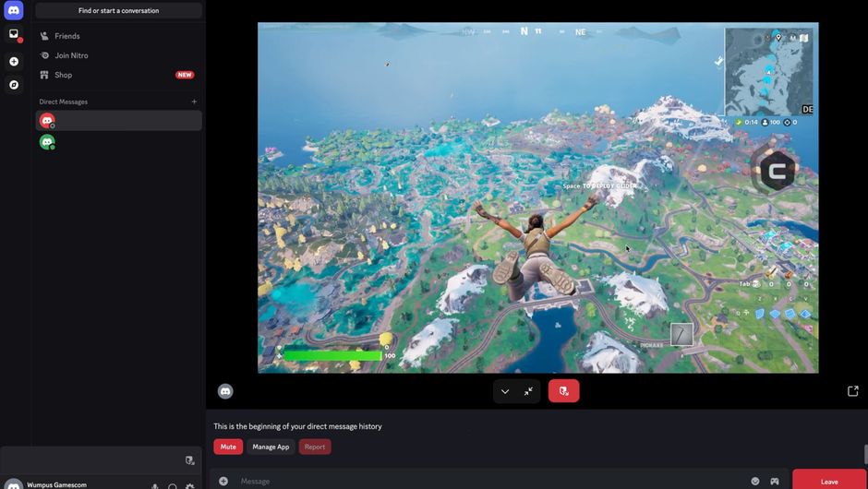
Task: Toggle the microphone mute in user panel
Action: [x=155, y=486]
